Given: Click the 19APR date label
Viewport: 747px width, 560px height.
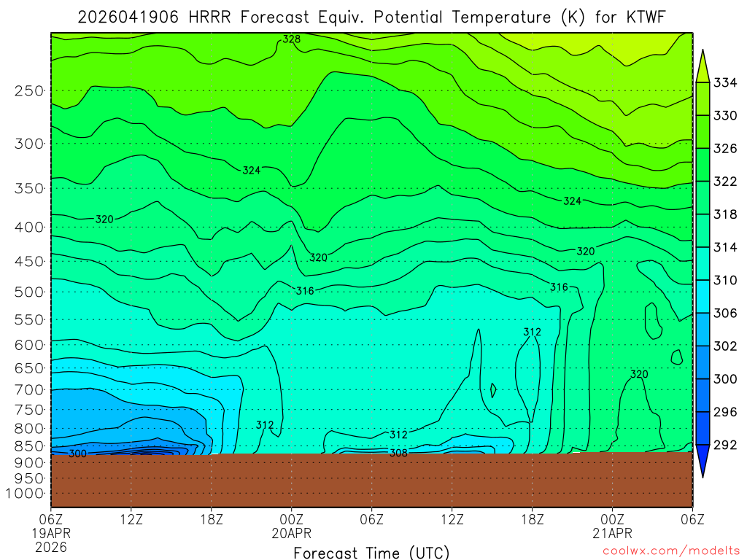Looking at the screenshot, I should point(52,533).
